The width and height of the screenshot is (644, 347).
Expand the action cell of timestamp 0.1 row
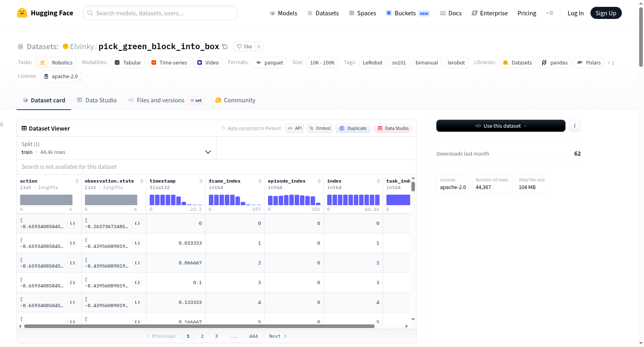72,283
